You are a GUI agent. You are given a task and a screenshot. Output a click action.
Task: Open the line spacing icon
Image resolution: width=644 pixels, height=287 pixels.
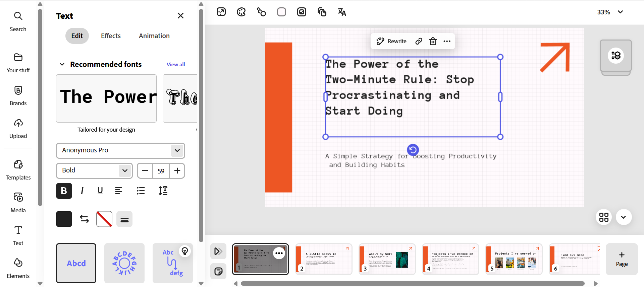(x=163, y=191)
